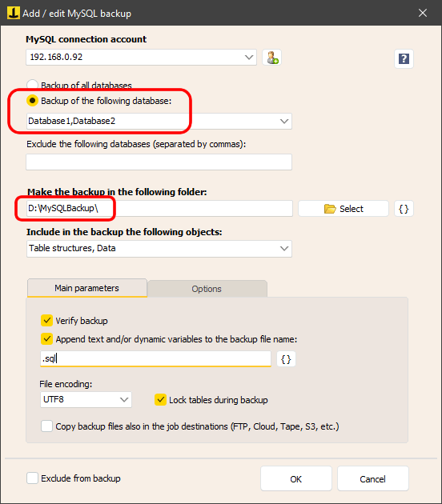Toggle Lock tables during backup checkbox
The image size is (442, 504).
click(160, 400)
